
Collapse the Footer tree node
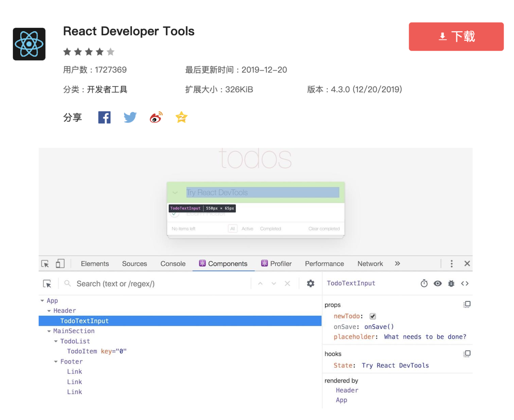coord(56,362)
